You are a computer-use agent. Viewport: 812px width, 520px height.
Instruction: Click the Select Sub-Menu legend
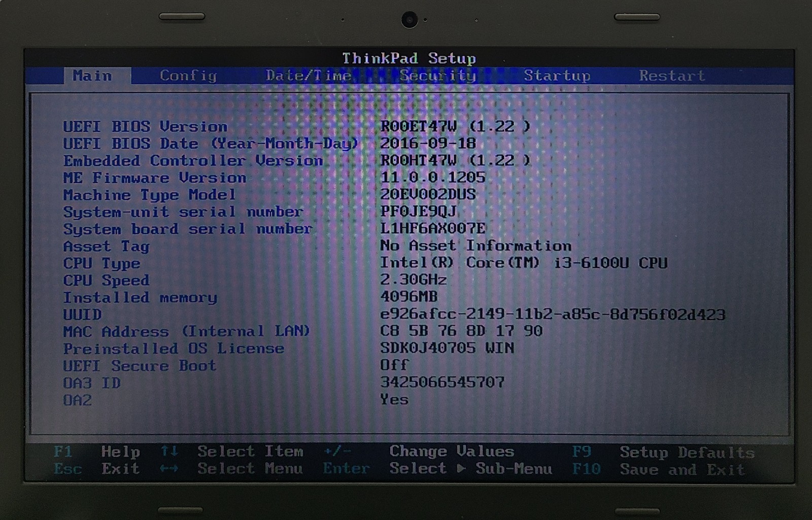(x=471, y=469)
